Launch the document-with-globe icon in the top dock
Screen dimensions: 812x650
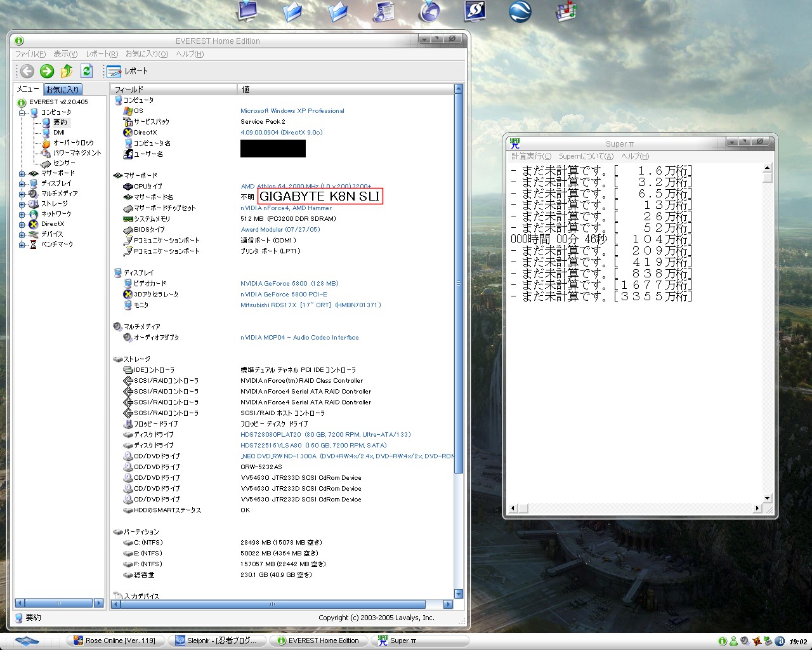pyautogui.click(x=384, y=11)
